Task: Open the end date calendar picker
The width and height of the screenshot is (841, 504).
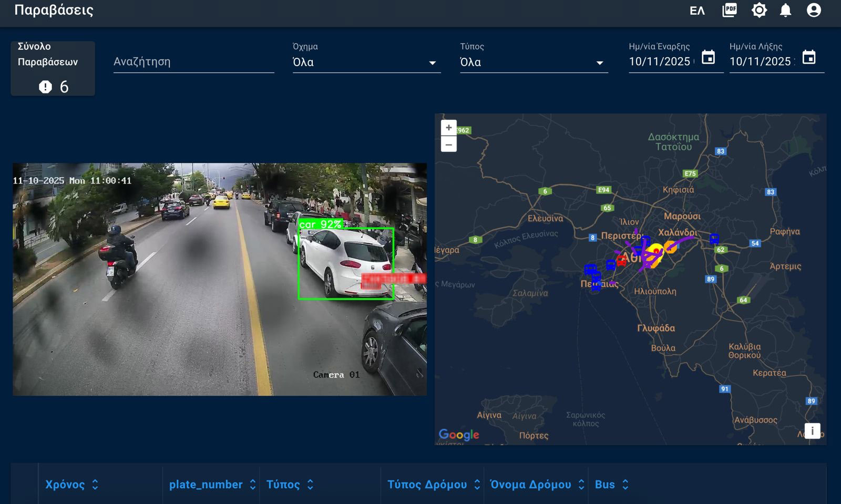Action: (809, 57)
